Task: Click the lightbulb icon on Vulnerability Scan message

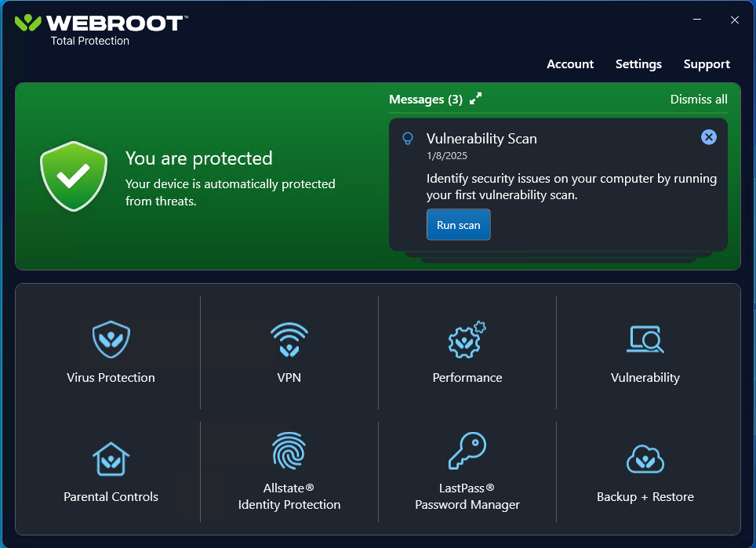Action: (x=408, y=139)
